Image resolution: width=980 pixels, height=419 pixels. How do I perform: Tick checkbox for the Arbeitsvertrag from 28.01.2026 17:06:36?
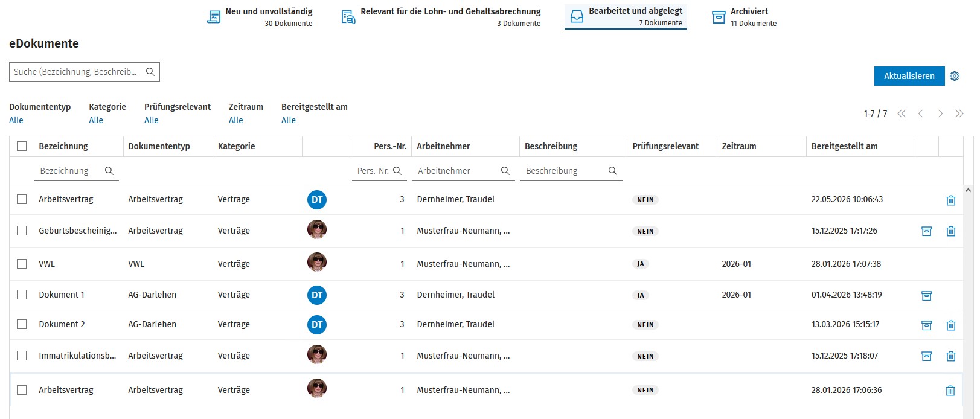pyautogui.click(x=22, y=390)
